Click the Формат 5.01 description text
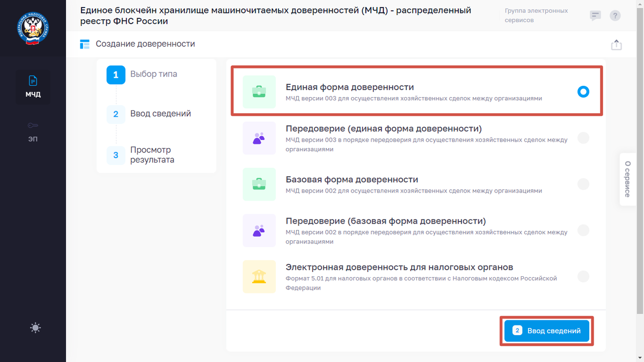644x362 pixels. (x=421, y=283)
